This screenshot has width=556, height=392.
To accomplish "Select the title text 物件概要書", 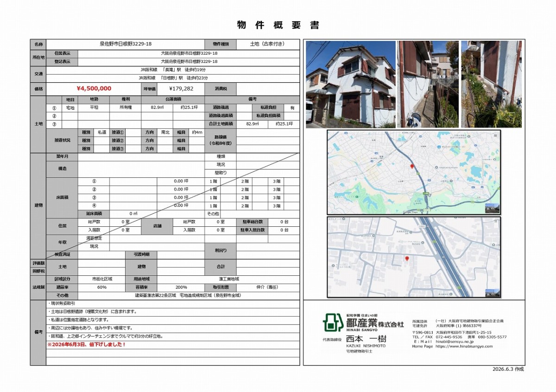I will (x=278, y=25).
